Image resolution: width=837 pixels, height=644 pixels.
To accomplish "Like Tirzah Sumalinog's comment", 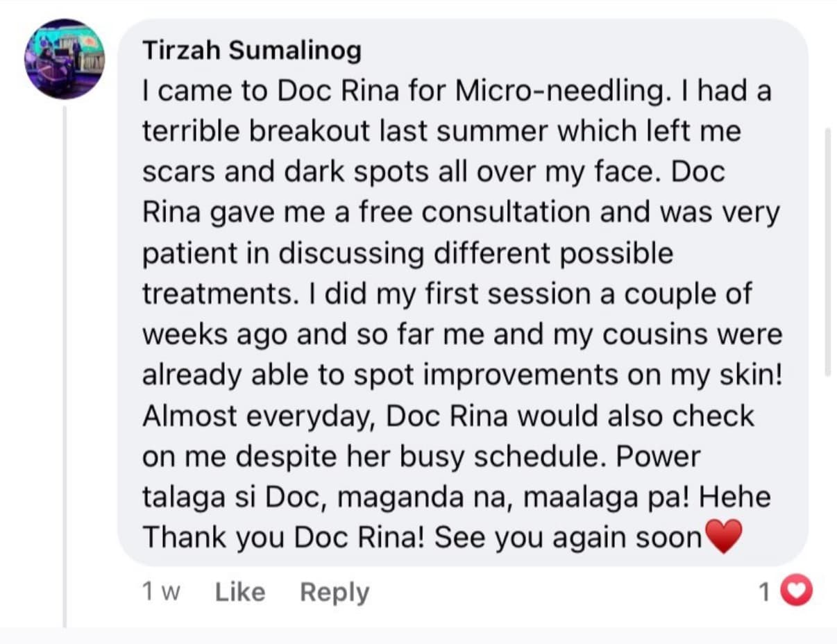I will point(240,592).
